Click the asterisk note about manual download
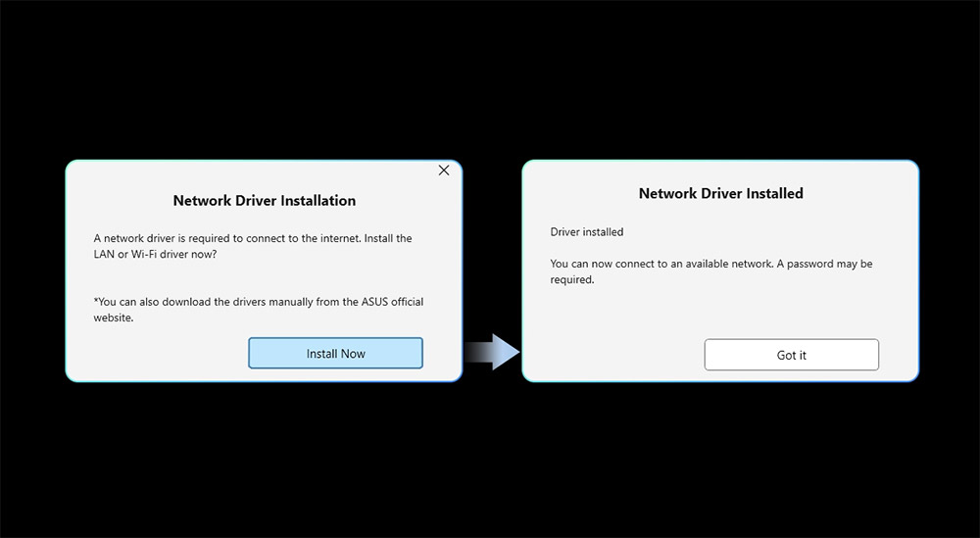980x538 pixels. pos(258,302)
